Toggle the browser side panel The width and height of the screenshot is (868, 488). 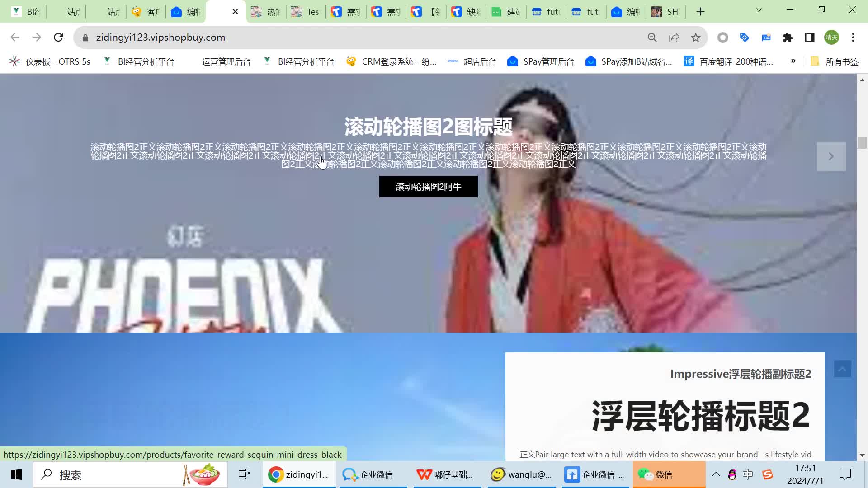(x=810, y=38)
